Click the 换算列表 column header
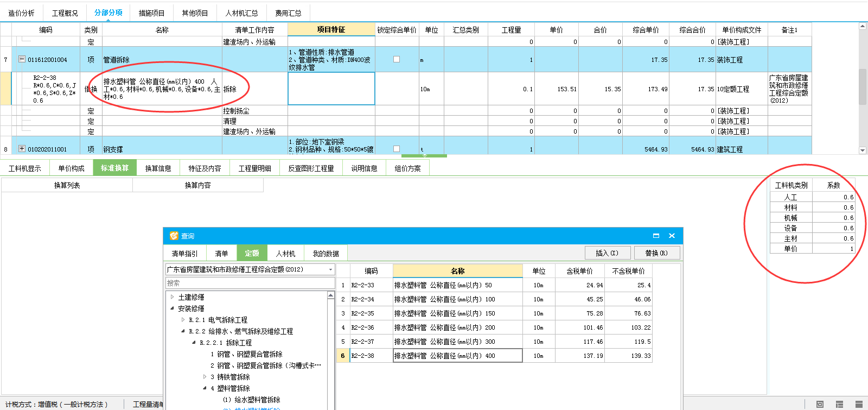Viewport: 868px width, 410px height. 67,185
